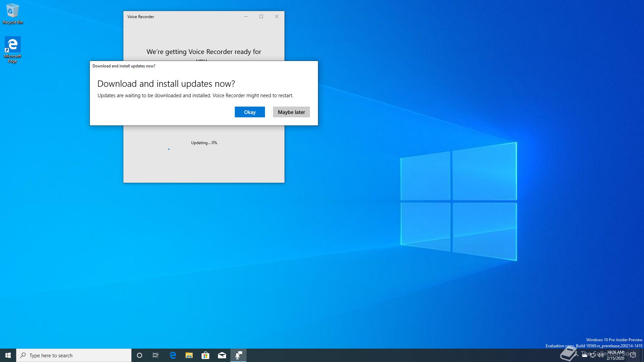Screen dimensions: 644x362
Task: Choose the Maybe later button
Action: (291, 112)
